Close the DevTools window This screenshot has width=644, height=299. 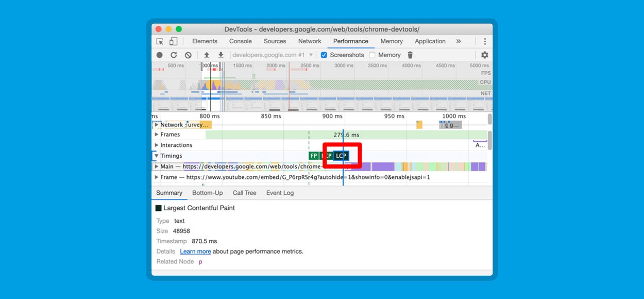[x=158, y=29]
